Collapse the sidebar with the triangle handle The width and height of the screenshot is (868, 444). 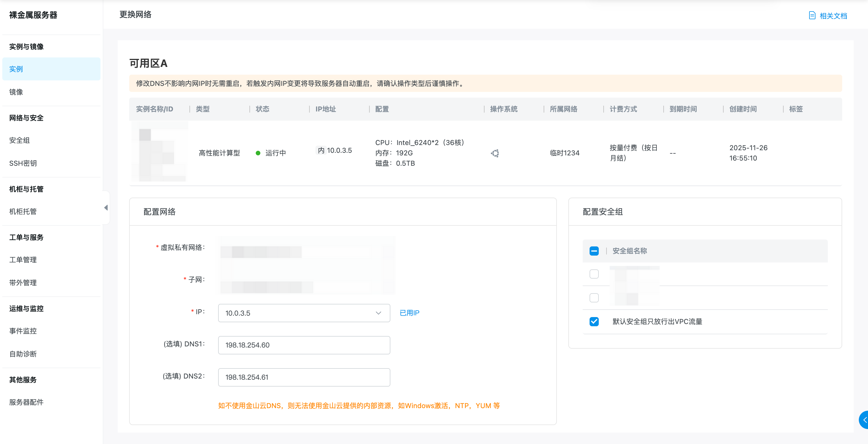tap(106, 208)
